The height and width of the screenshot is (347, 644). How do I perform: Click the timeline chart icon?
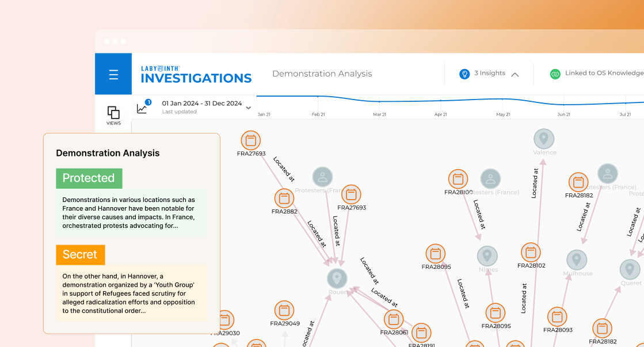coord(142,108)
